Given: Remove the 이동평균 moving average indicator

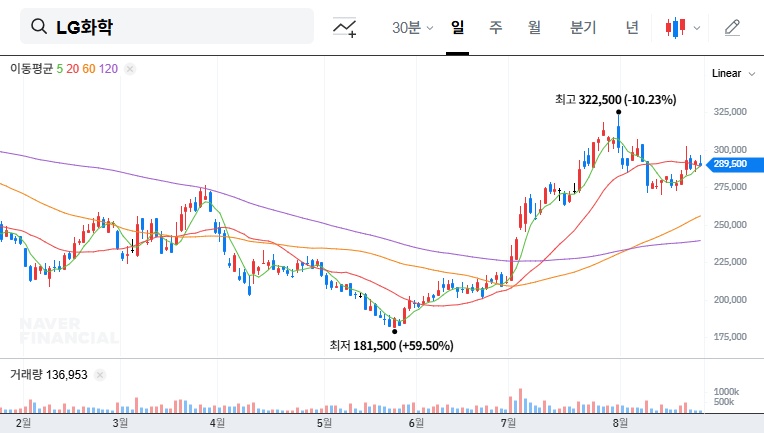Looking at the screenshot, I should point(130,69).
